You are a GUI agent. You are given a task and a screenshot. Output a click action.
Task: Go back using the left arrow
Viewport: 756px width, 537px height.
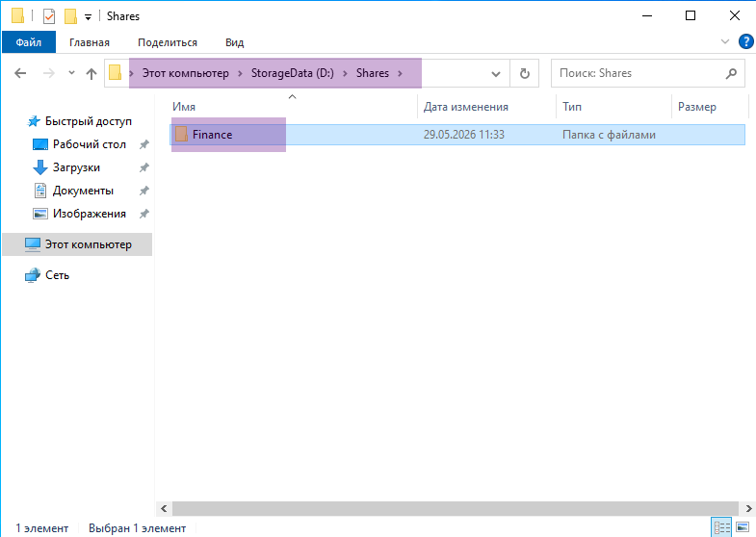[20, 73]
